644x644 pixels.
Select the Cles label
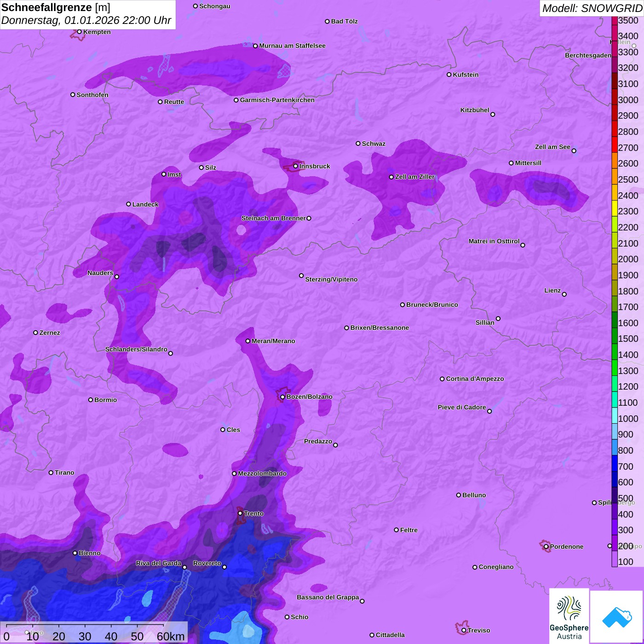tap(234, 430)
